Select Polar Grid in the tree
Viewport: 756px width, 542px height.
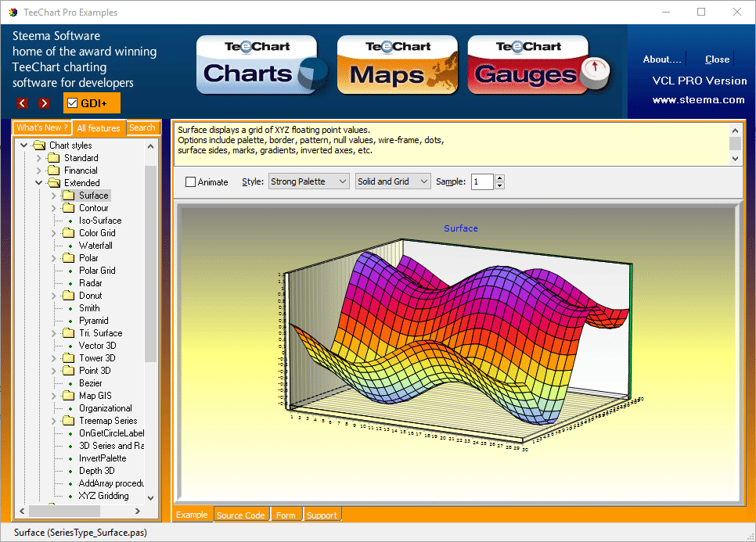[x=97, y=271]
